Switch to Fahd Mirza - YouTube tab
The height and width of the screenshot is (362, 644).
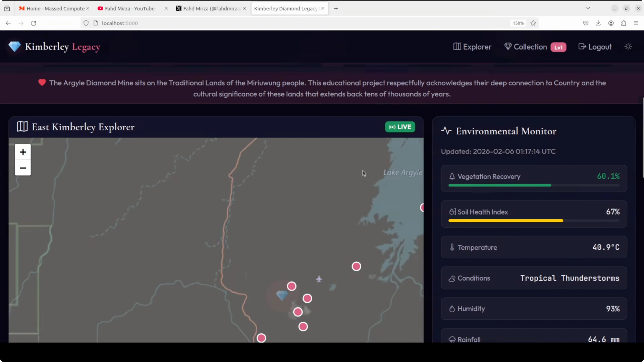point(129,9)
